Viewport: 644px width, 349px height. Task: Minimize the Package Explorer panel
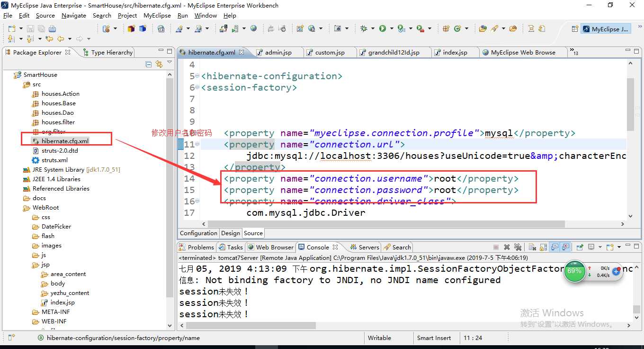coord(161,50)
